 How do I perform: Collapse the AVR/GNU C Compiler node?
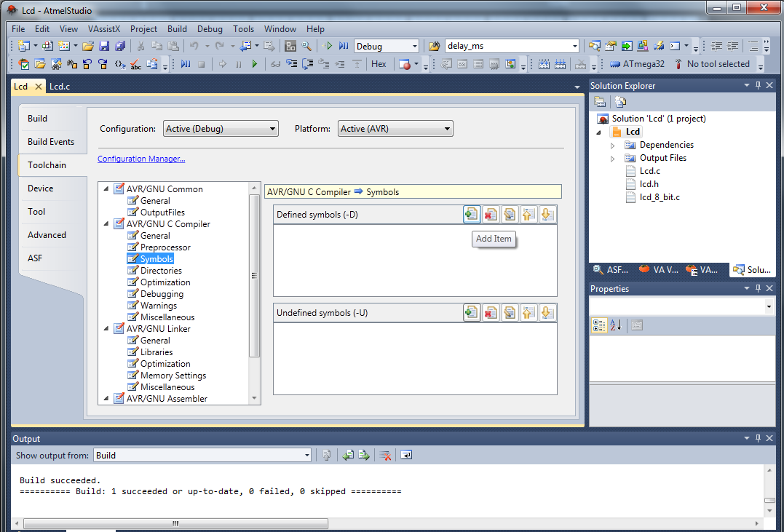[106, 224]
